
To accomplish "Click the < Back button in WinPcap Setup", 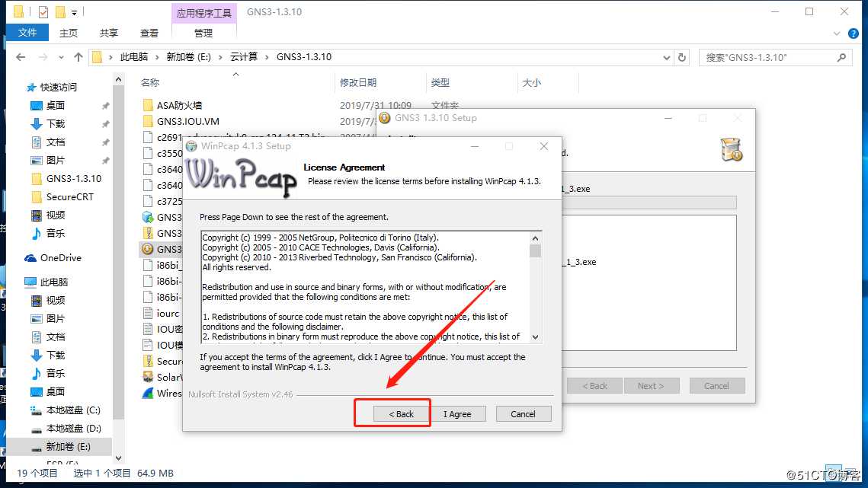I will pos(402,414).
